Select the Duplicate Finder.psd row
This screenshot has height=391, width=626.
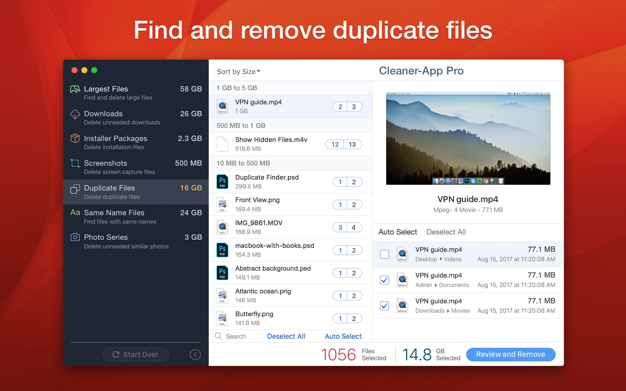(x=291, y=182)
